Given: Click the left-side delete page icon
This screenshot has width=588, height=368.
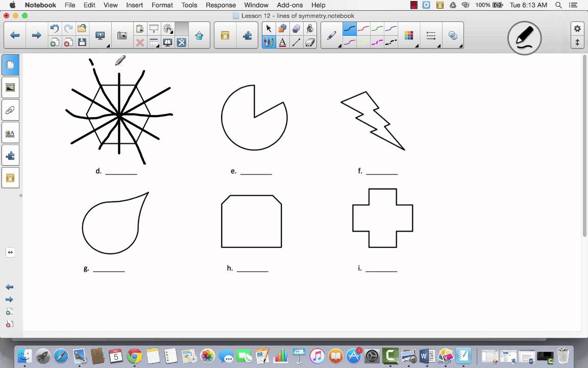Looking at the screenshot, I should tap(10, 324).
